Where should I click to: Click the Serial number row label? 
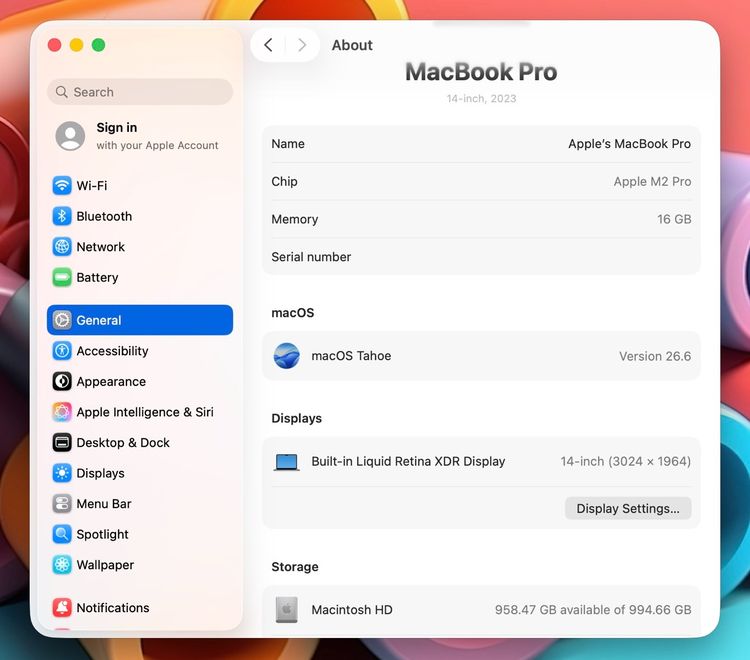point(311,257)
